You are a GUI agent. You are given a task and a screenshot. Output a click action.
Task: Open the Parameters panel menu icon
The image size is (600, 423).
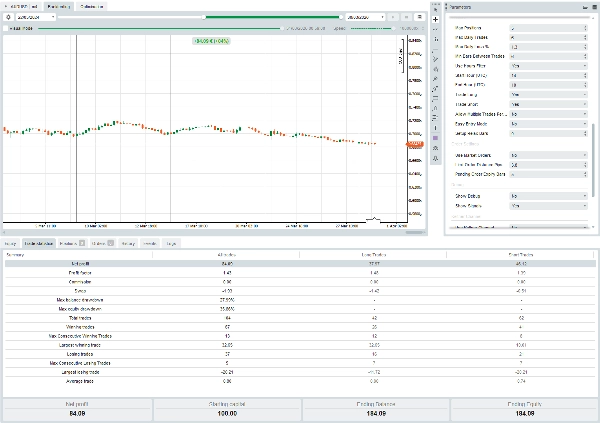click(x=592, y=7)
